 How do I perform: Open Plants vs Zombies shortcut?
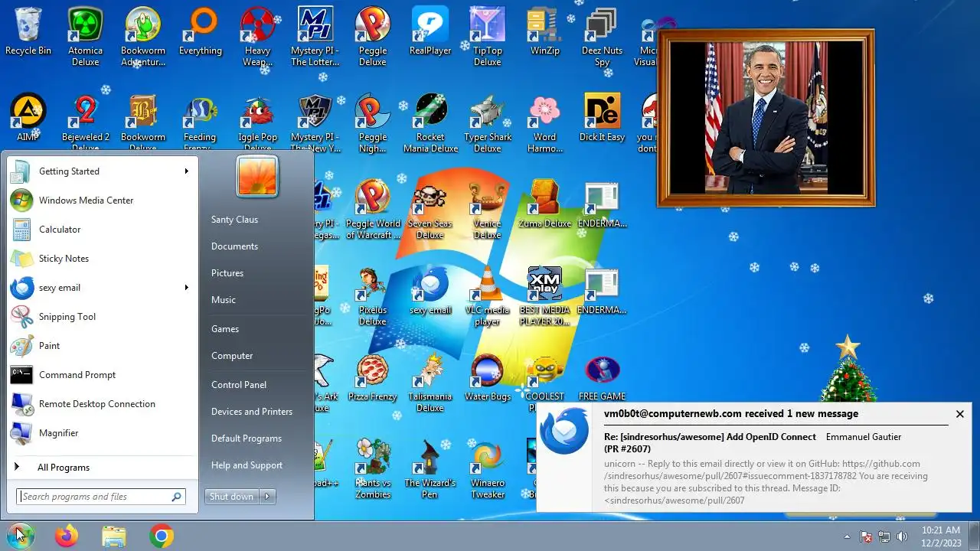373,468
